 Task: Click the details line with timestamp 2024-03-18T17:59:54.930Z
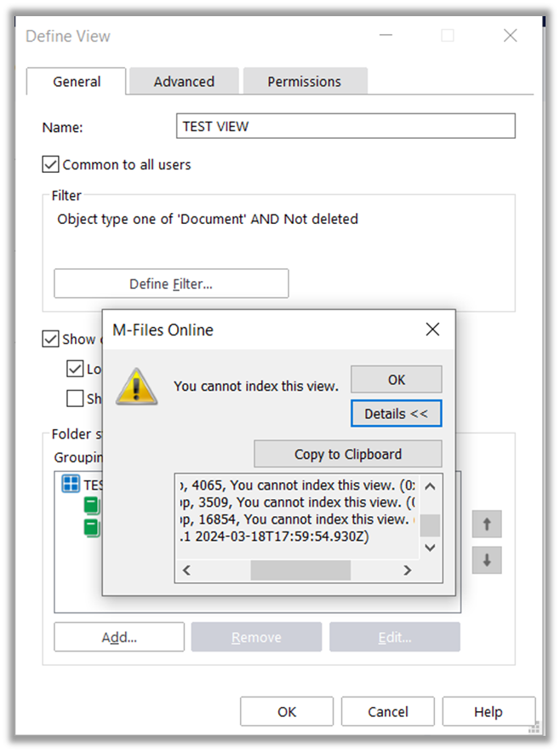274,537
